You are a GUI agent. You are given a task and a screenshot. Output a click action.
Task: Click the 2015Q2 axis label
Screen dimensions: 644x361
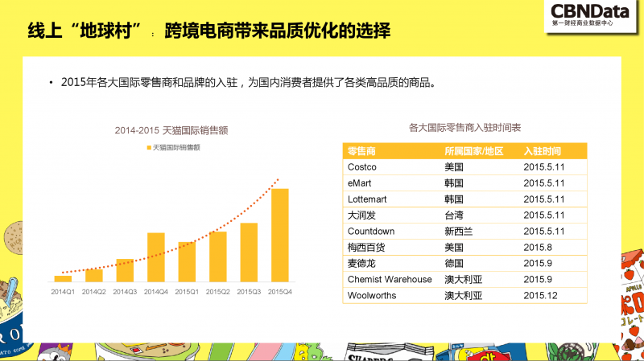217,292
